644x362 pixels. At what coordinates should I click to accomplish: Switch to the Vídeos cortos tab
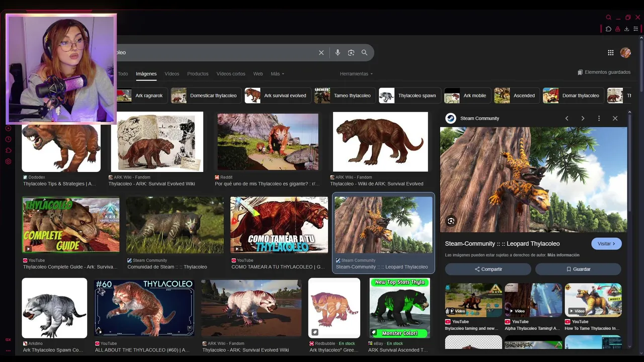231,74
